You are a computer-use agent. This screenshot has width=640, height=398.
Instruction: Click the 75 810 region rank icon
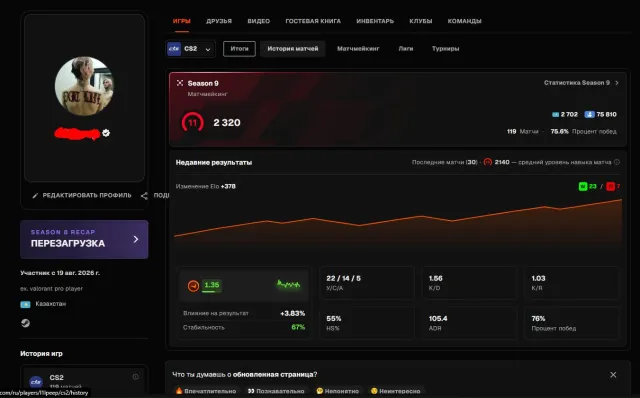(x=589, y=115)
